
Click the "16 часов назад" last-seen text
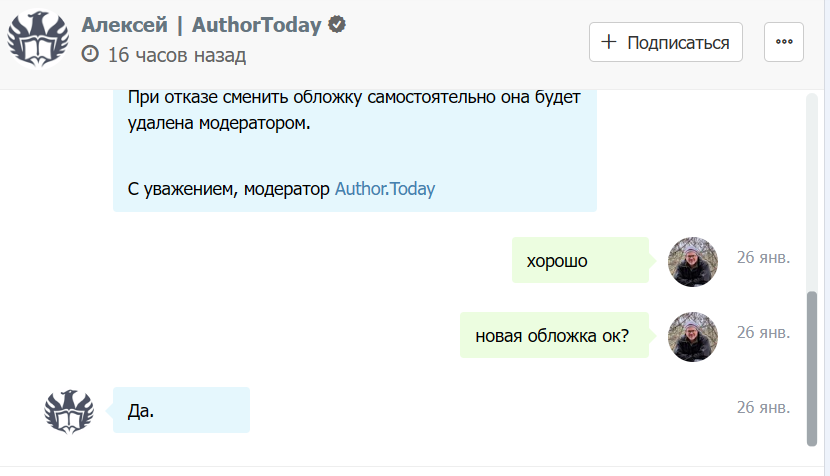(x=176, y=55)
